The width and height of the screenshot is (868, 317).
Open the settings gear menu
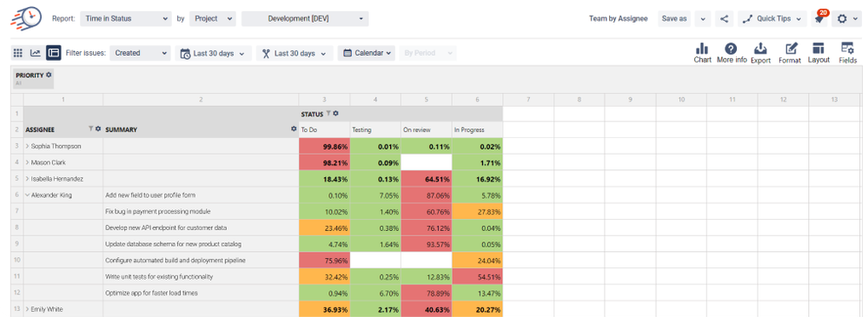[846, 18]
